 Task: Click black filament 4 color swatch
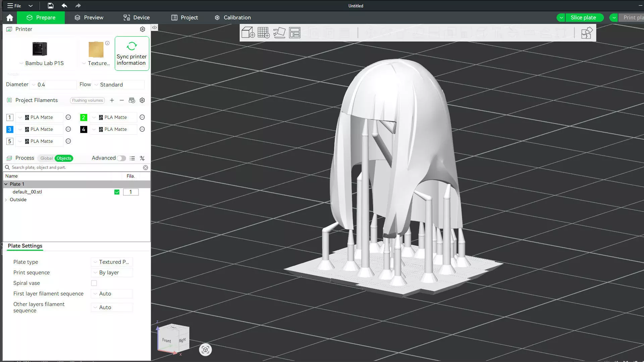coord(84,129)
